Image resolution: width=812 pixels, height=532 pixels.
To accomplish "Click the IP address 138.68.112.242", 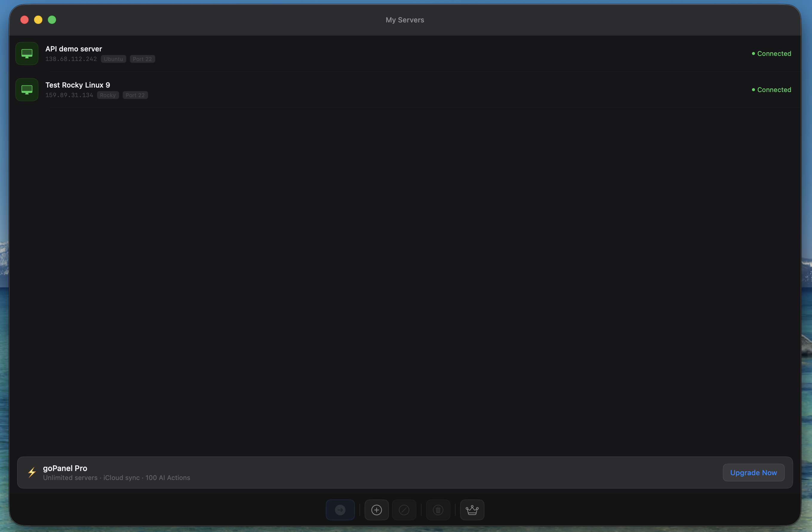I will pyautogui.click(x=71, y=59).
